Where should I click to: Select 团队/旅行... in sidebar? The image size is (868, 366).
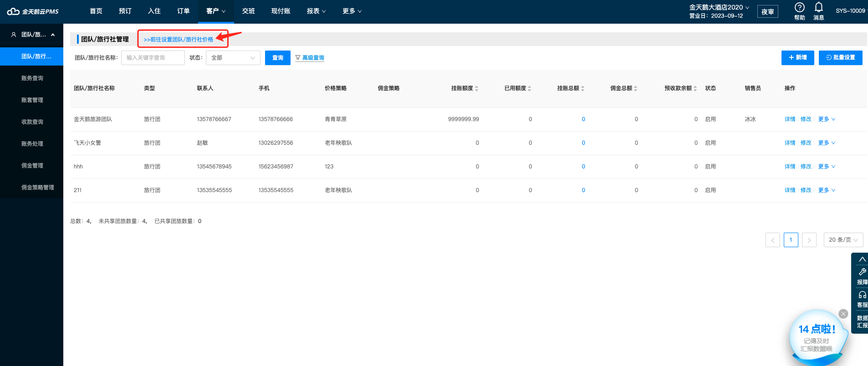[x=32, y=56]
